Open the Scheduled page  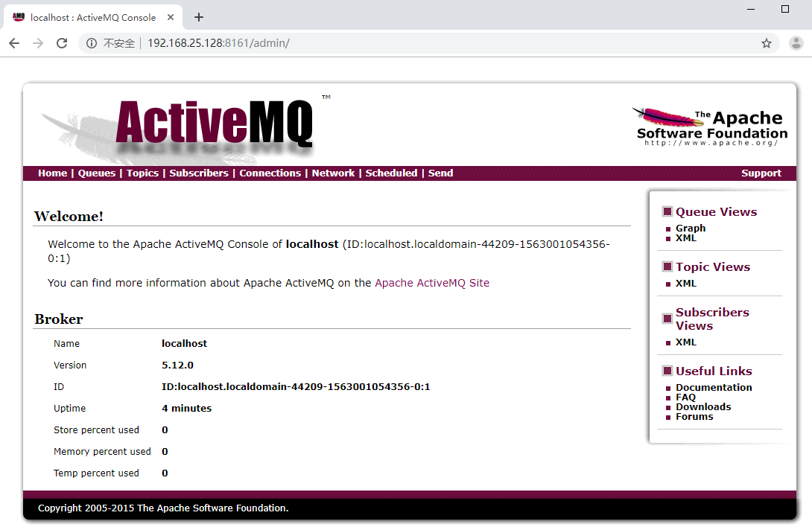click(x=391, y=173)
